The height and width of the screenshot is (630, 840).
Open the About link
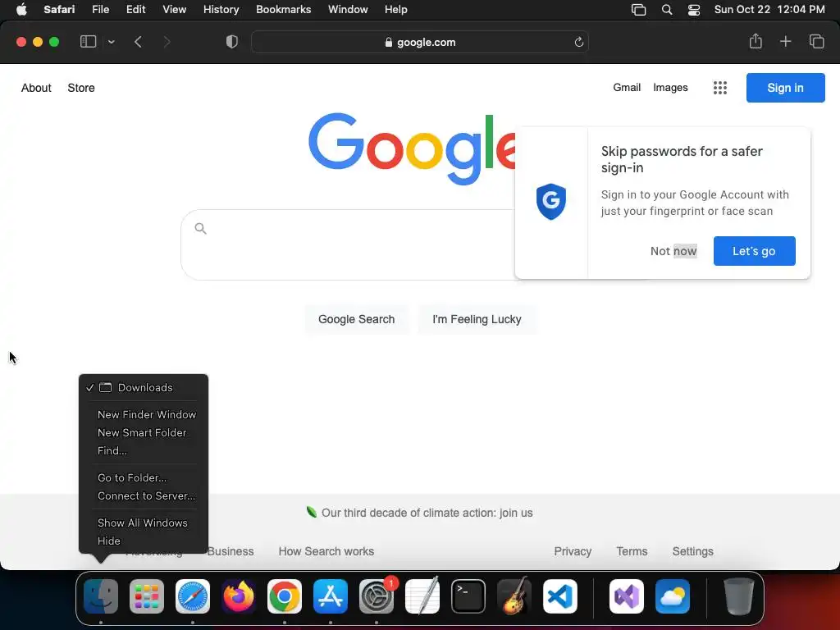(36, 88)
